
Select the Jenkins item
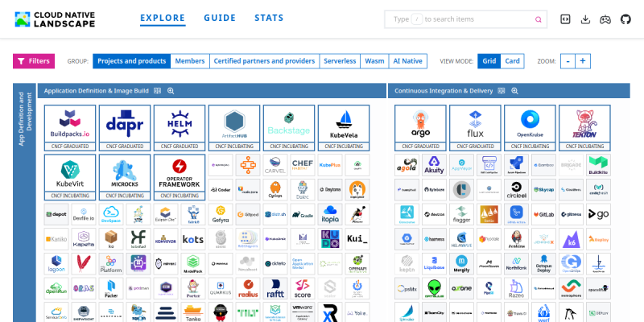516,239
